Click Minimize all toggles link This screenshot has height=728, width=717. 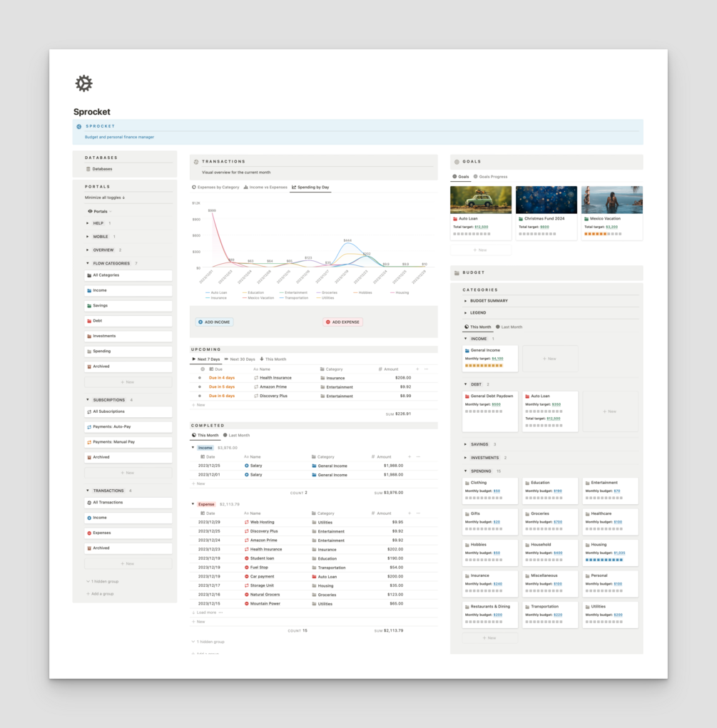coord(105,198)
